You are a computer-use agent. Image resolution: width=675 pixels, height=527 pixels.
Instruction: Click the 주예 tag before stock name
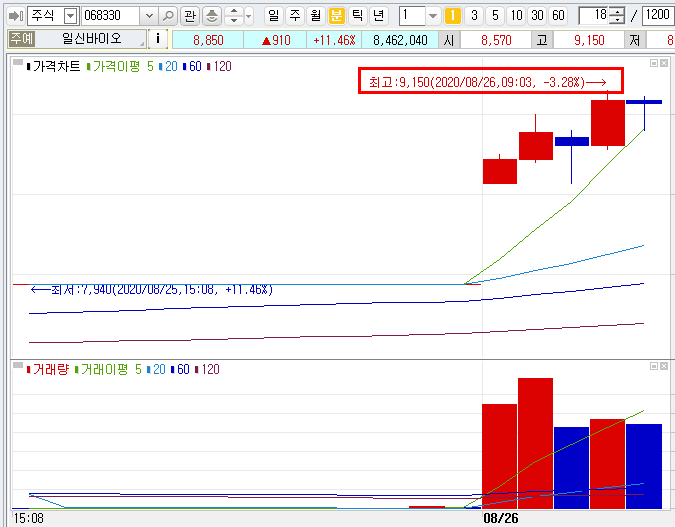click(x=22, y=39)
